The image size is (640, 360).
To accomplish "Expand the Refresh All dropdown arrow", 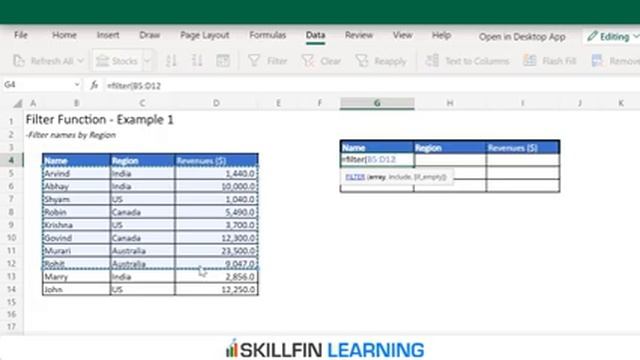I will pos(80,61).
